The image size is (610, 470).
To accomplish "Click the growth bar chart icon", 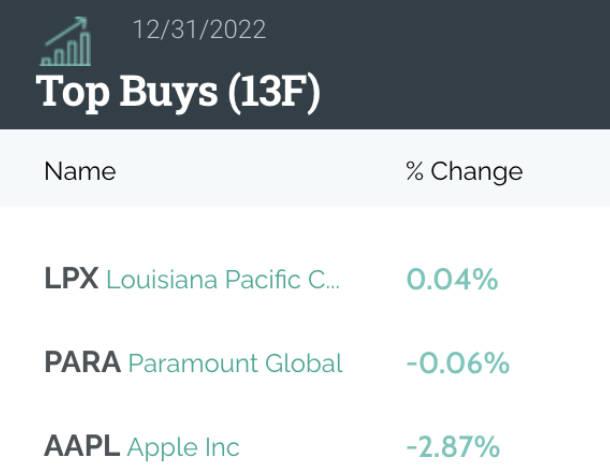I will [x=66, y=50].
